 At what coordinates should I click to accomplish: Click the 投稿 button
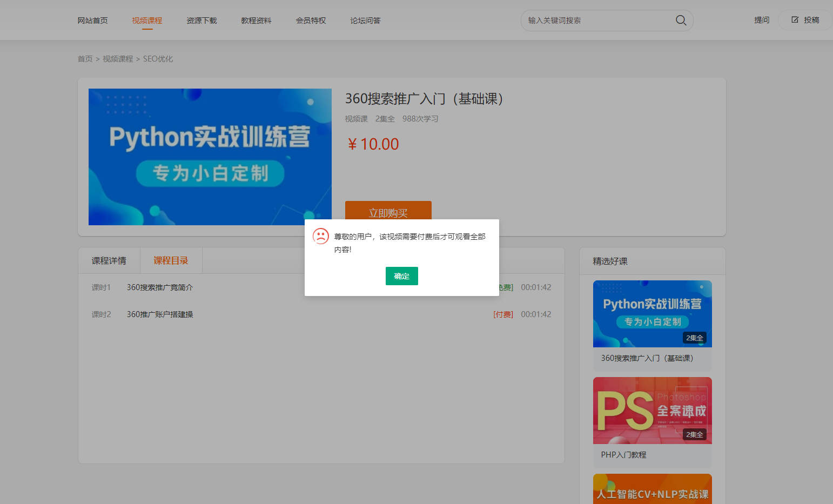[x=805, y=20]
